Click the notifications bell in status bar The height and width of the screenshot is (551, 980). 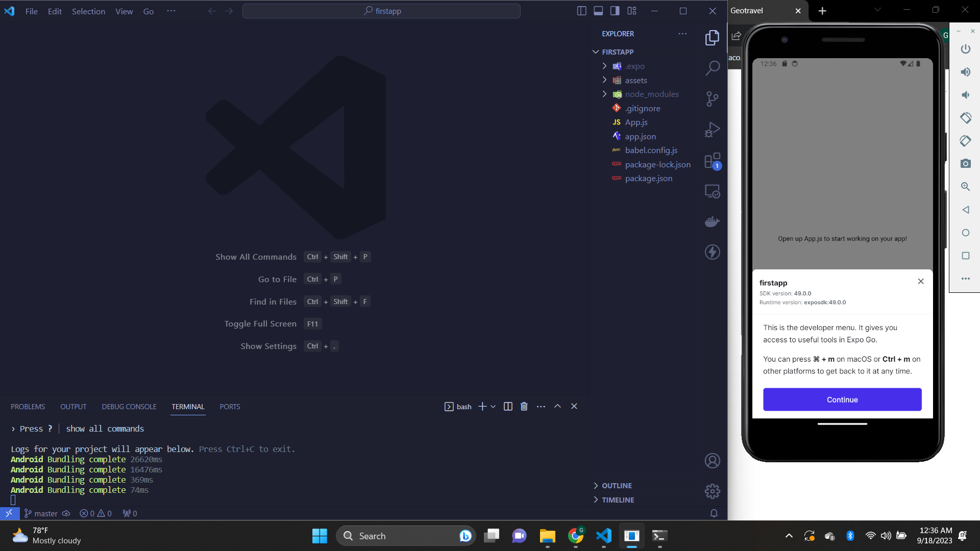click(714, 513)
